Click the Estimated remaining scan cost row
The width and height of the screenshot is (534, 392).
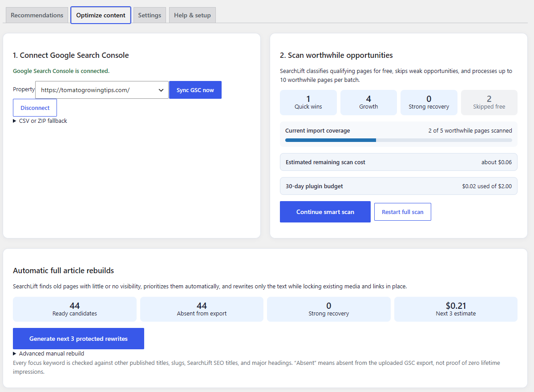pos(399,162)
